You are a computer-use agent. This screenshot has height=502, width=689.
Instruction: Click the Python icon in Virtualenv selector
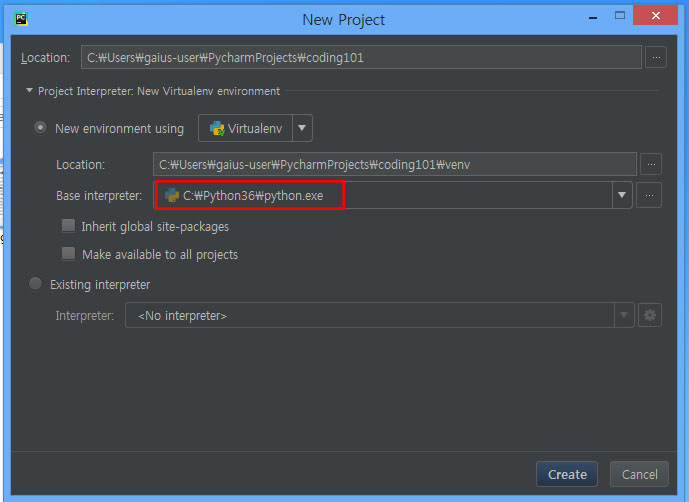216,129
